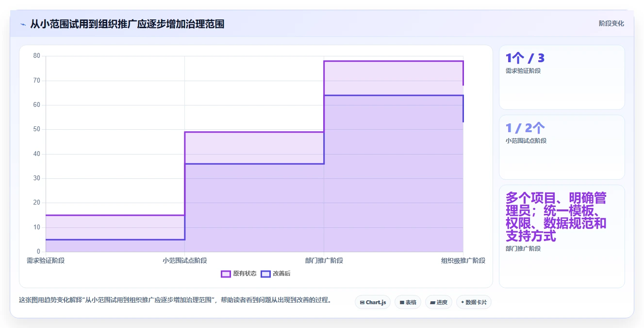
Task: Click the Chart.js tag
Action: [x=373, y=302]
